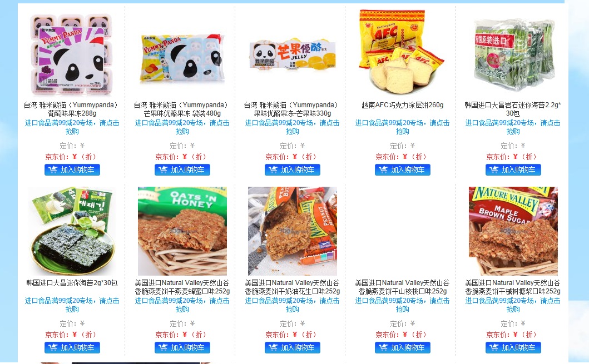Click the blue promo link under pecan granola bars
This screenshot has height=364, width=589.
click(402, 305)
